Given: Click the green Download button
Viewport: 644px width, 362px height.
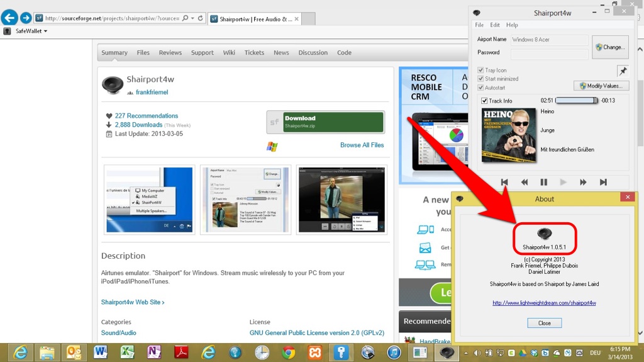Looking at the screenshot, I should [333, 122].
